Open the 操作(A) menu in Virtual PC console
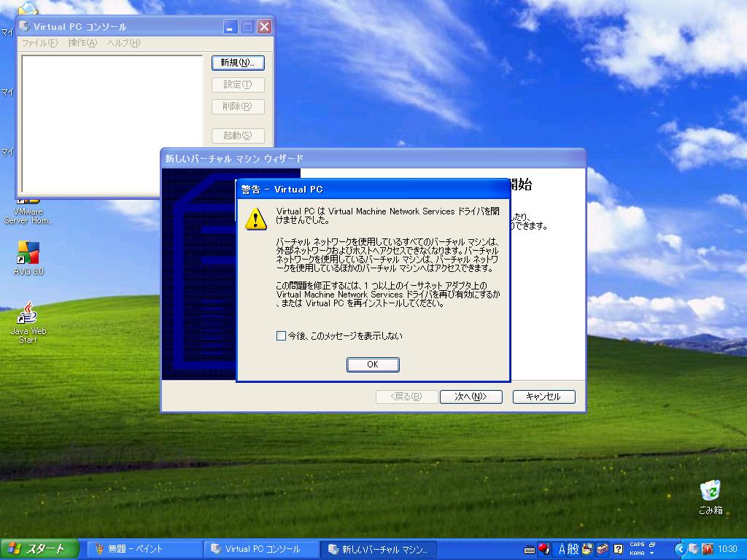Image resolution: width=747 pixels, height=560 pixels. click(x=82, y=43)
